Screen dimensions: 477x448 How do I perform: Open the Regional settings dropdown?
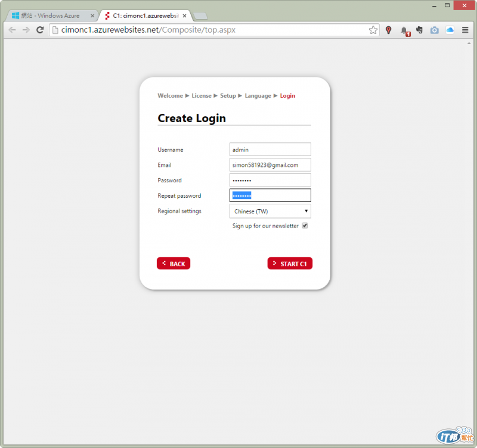[270, 211]
